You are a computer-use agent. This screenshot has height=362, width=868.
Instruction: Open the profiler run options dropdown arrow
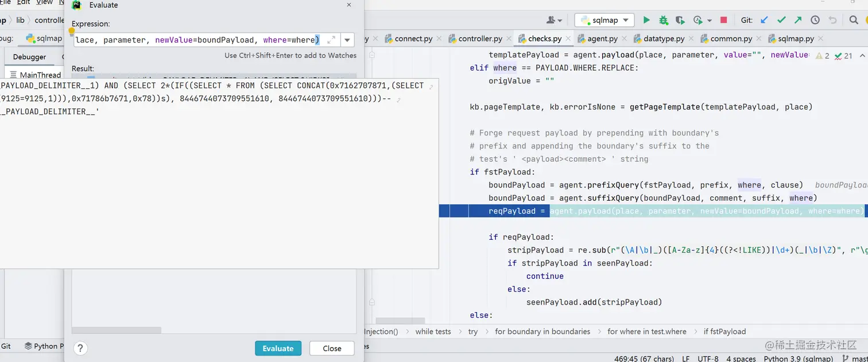(x=710, y=21)
